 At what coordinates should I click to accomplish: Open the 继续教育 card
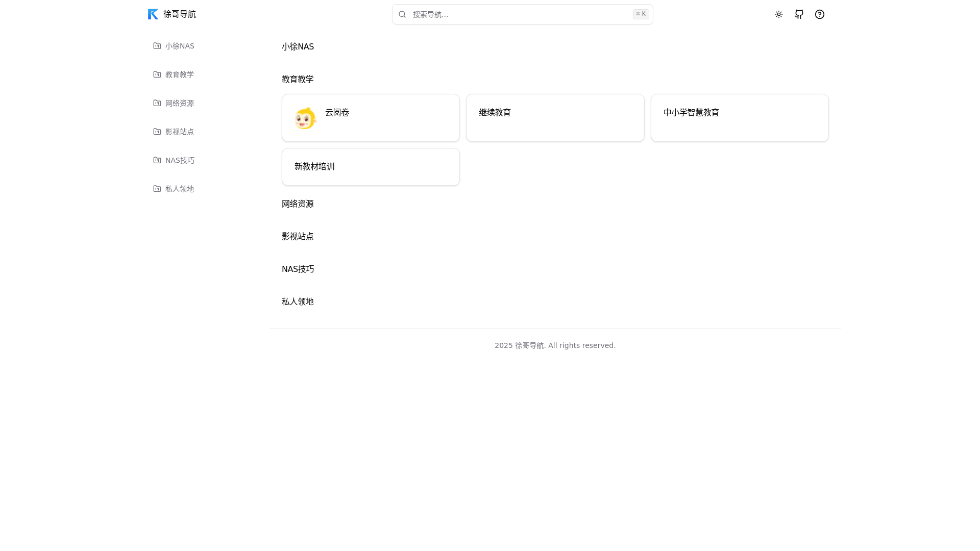pyautogui.click(x=555, y=118)
